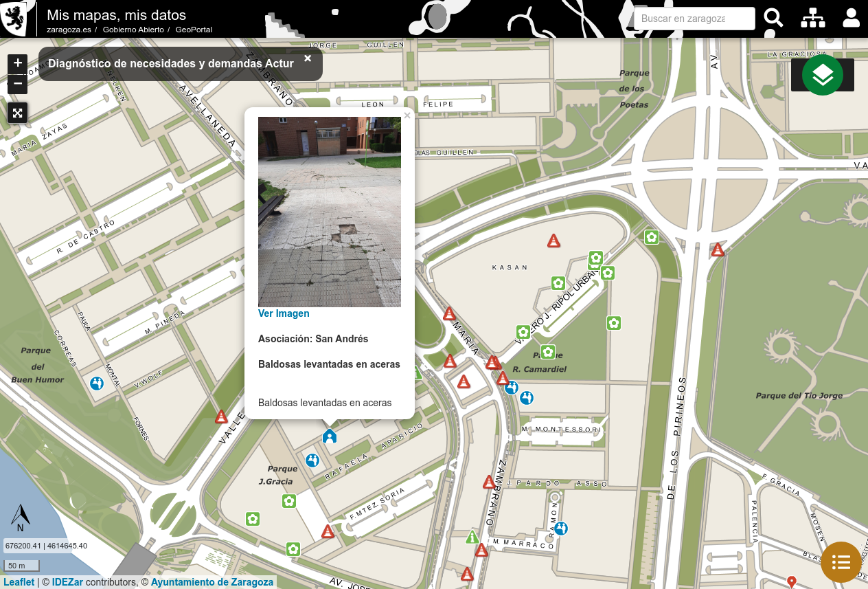Open the zaragoza.es breadcrumb link
Image resolution: width=868 pixels, height=589 pixels.
[x=69, y=30]
